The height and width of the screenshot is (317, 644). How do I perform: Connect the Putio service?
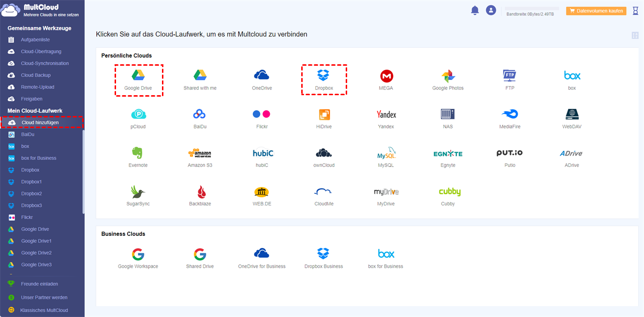(510, 158)
